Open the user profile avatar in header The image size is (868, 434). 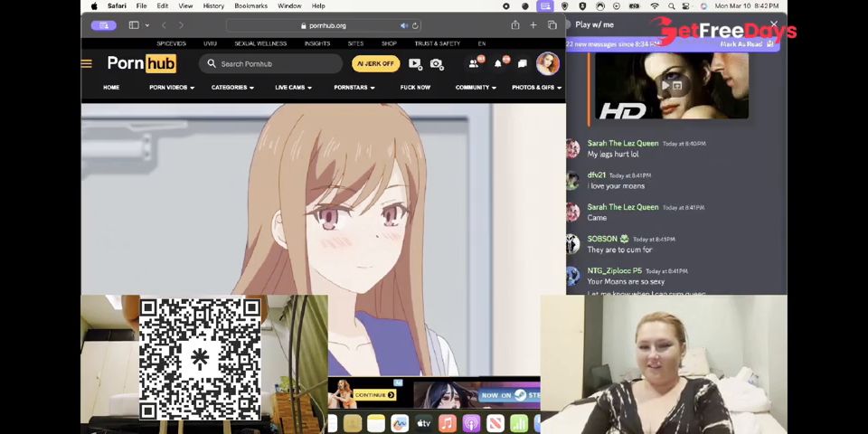click(x=548, y=63)
